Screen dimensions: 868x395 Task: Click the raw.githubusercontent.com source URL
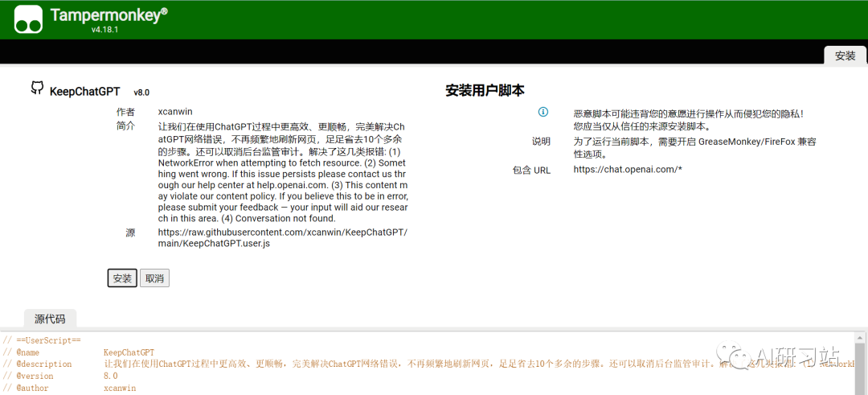coord(283,237)
